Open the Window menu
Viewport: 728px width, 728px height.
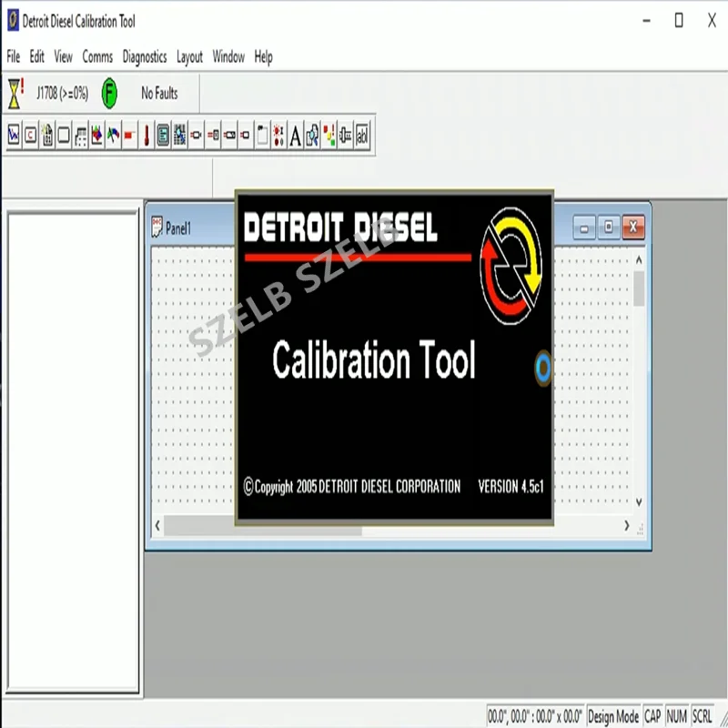pos(228,56)
